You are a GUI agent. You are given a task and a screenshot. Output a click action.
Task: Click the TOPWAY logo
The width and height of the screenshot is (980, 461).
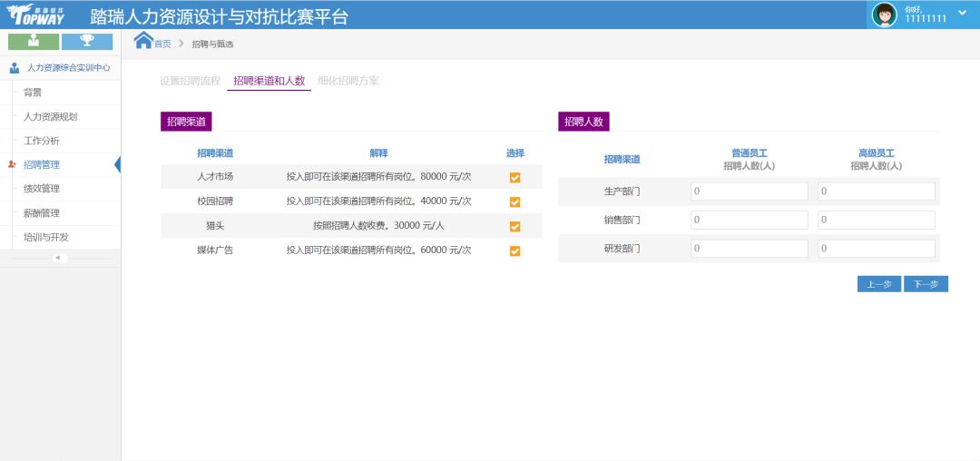[36, 15]
